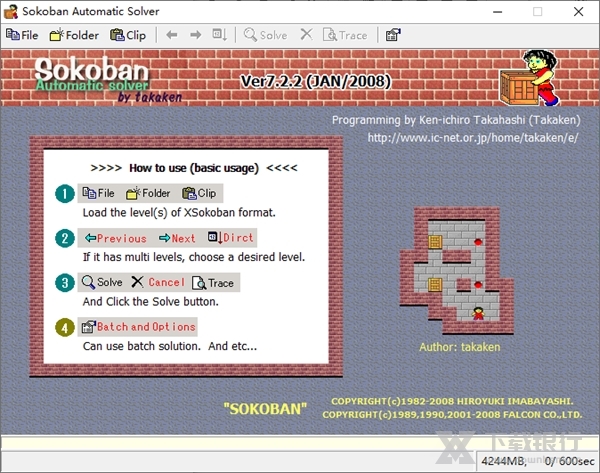
Task: Click the Sokoban app icon in title bar
Action: point(11,11)
